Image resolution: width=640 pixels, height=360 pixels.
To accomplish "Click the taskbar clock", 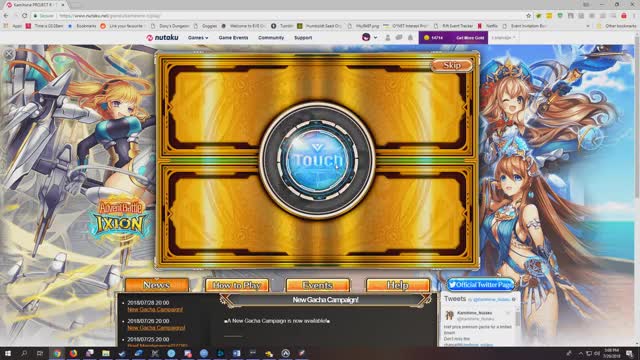I will tap(612, 353).
